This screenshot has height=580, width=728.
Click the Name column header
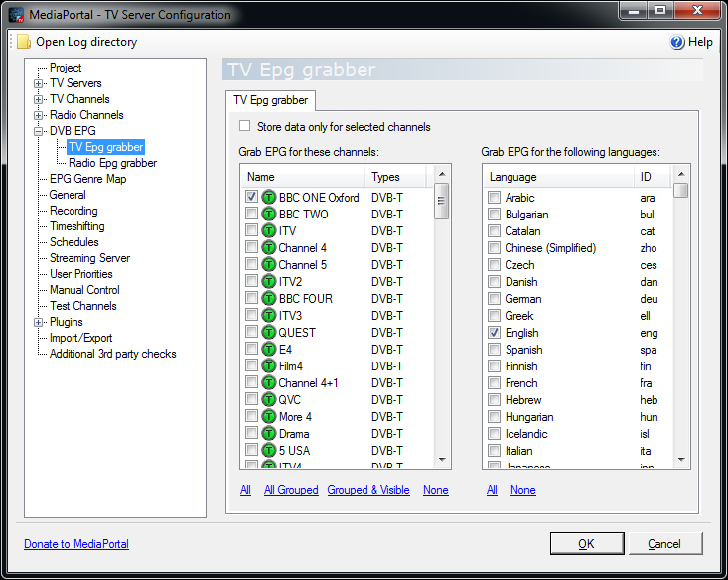[x=303, y=177]
